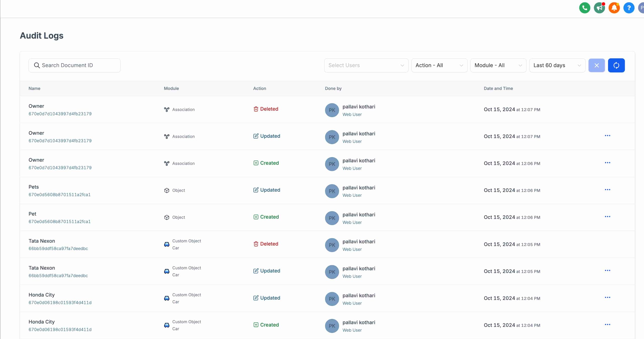644x339 pixels.
Task: Click the profile avatar in the top corner
Action: point(642,8)
